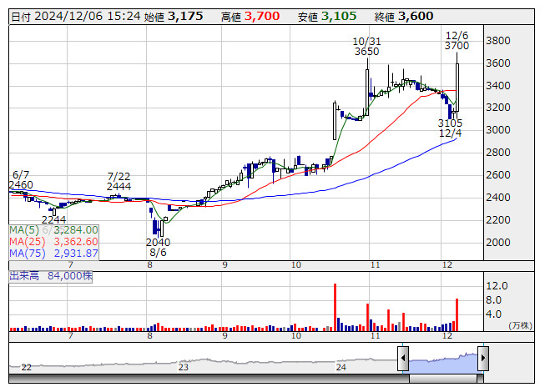Click the year 24 marker in navigator
The image size is (545, 392).
coord(341,367)
